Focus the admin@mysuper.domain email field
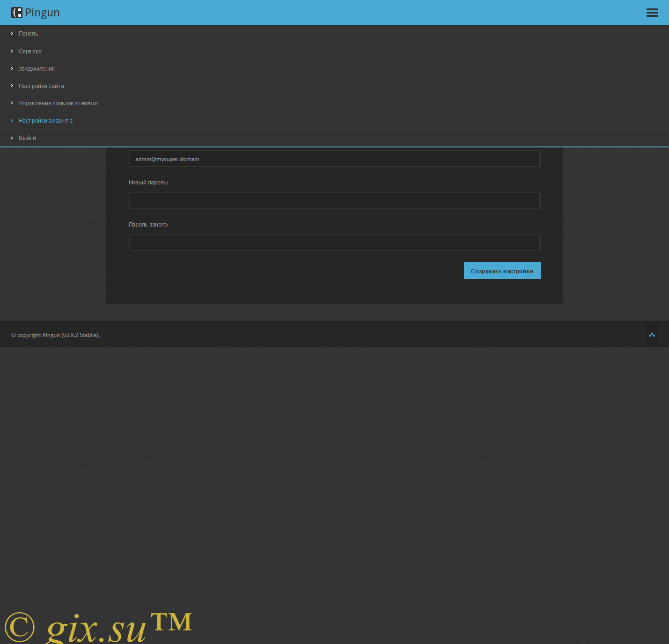 334,159
